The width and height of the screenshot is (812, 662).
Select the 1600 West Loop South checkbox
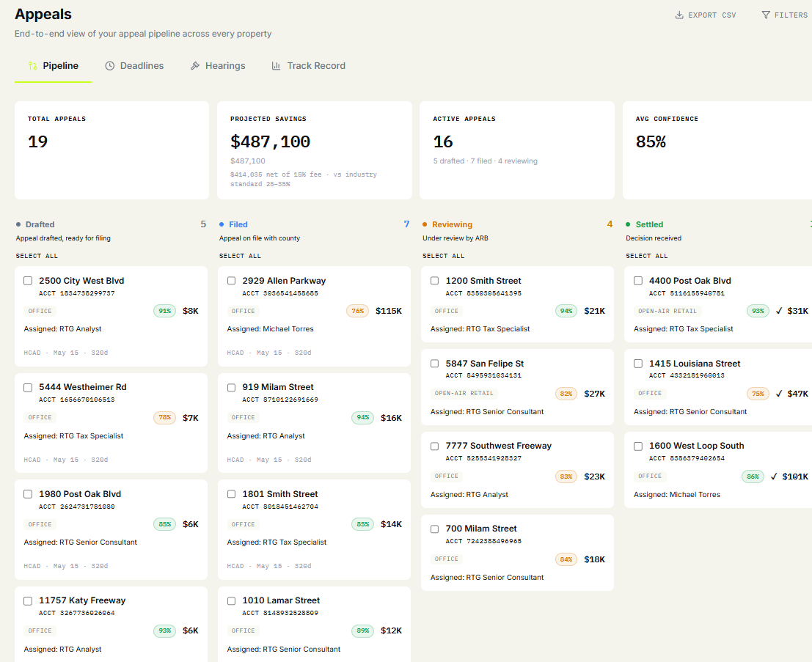pyautogui.click(x=638, y=446)
